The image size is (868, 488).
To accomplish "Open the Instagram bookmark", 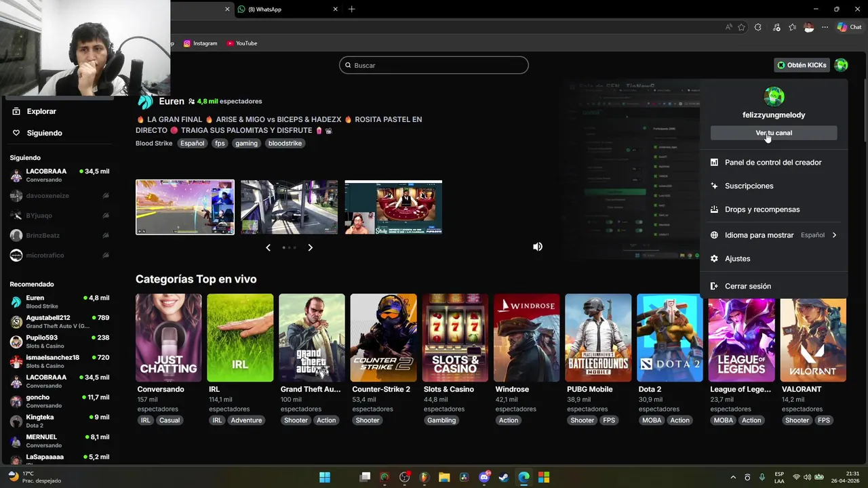I will (201, 43).
